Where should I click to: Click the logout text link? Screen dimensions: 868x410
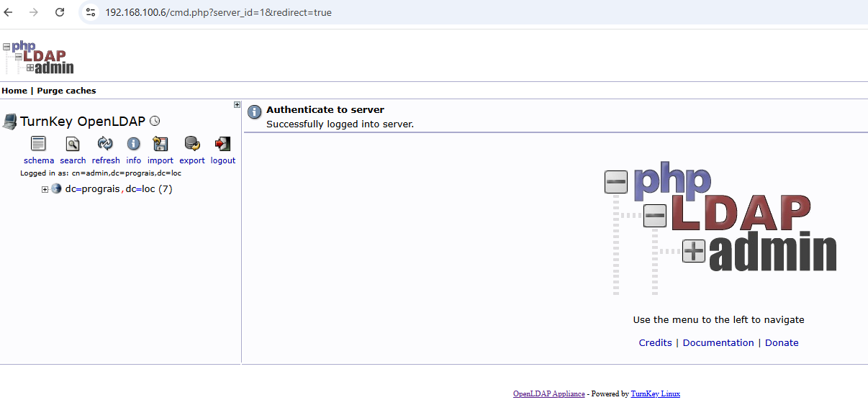point(223,160)
